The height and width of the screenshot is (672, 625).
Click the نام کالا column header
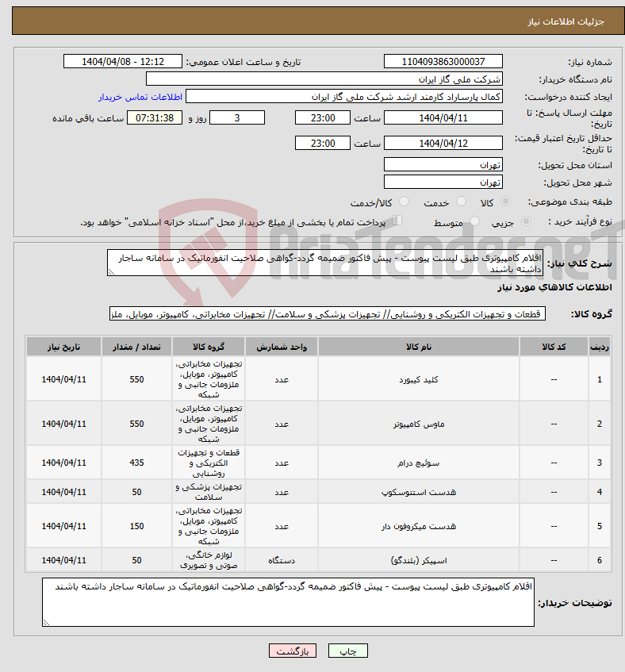419,347
